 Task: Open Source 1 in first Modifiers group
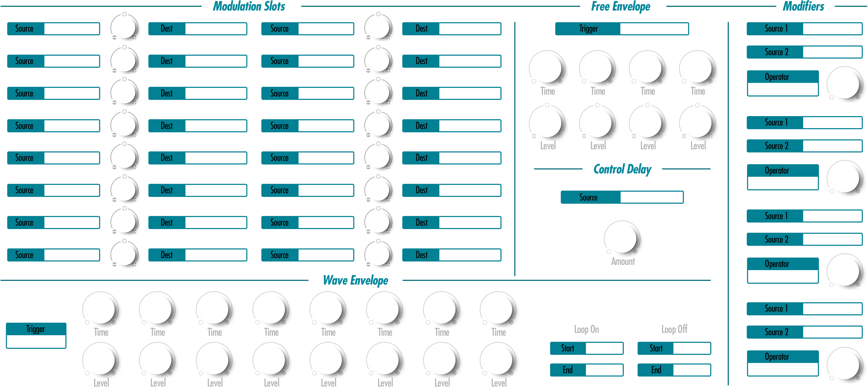(805, 29)
